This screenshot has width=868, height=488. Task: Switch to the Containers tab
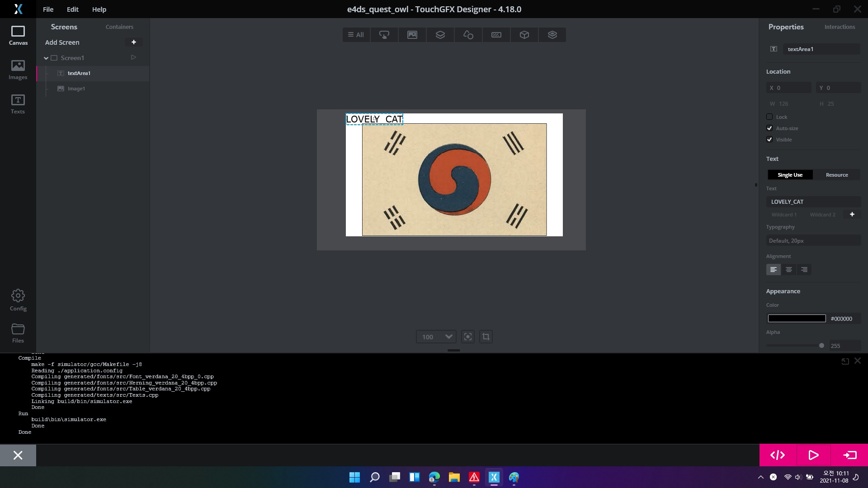(x=119, y=27)
